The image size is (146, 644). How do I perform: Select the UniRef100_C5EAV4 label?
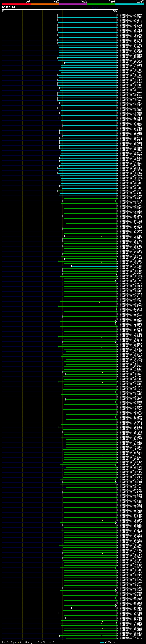[x=131, y=567]
